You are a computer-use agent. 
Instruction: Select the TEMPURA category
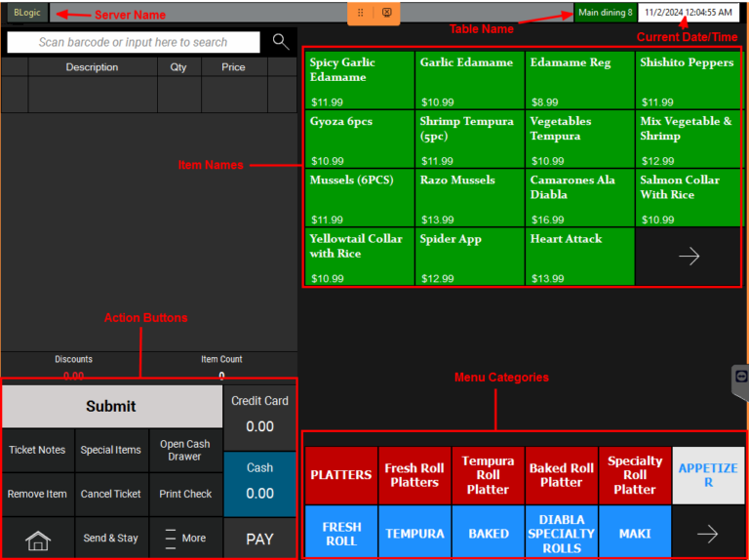[x=414, y=534]
